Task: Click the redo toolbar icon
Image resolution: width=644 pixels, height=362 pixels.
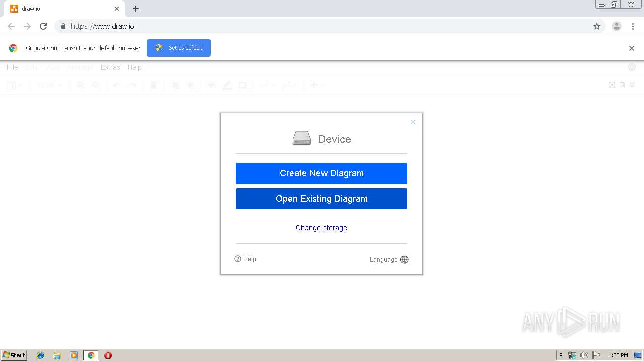Action: coord(132,85)
